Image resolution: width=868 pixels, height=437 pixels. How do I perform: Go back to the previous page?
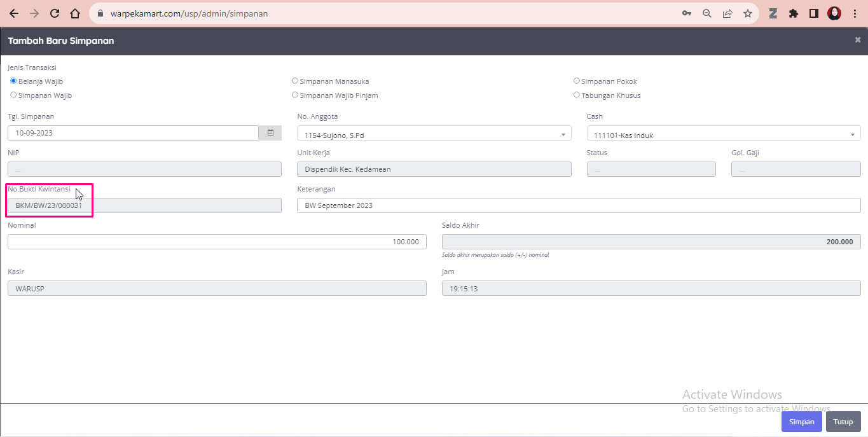click(x=14, y=13)
